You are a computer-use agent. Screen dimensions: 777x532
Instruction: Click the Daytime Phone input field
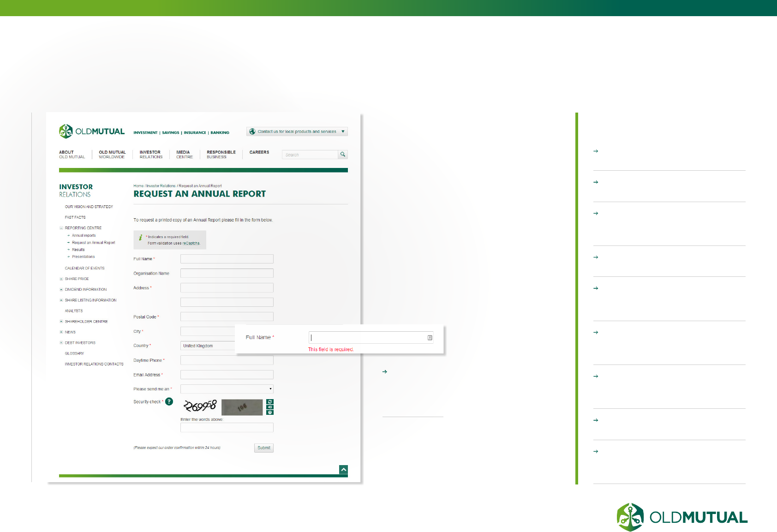tap(227, 360)
